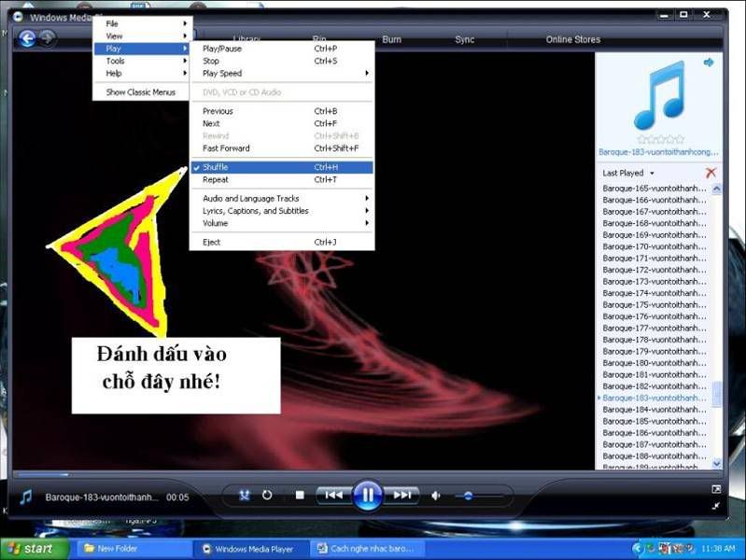Select Baroque-170 in playlist

click(655, 246)
